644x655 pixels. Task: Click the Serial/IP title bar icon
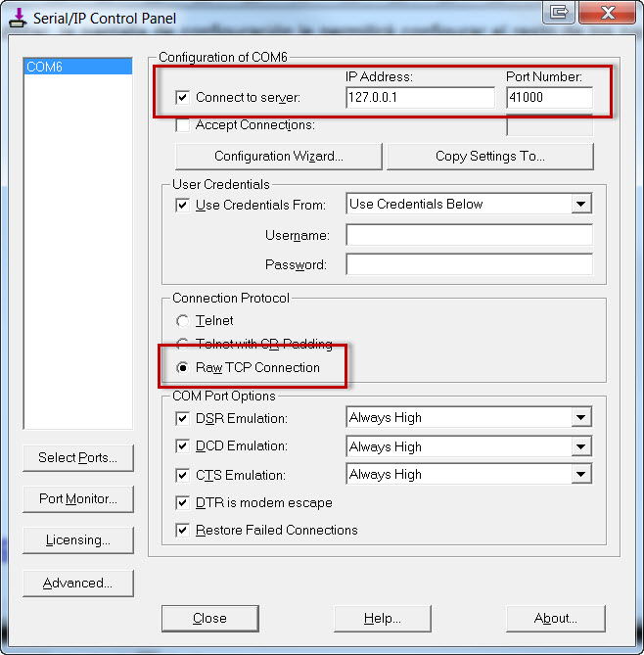point(18,15)
